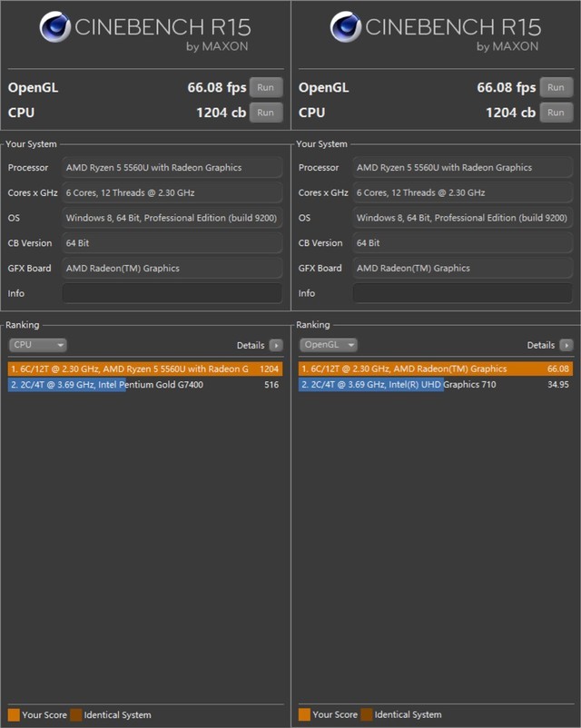Screen dimensions: 581x728
Task: Expand the CPU ranking dropdown
Action: tap(37, 345)
